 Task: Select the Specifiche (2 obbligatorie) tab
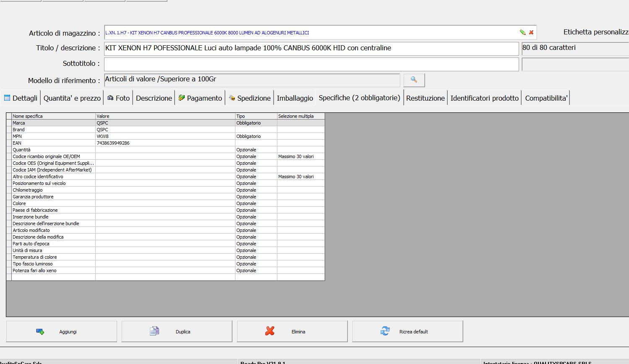[x=360, y=98]
